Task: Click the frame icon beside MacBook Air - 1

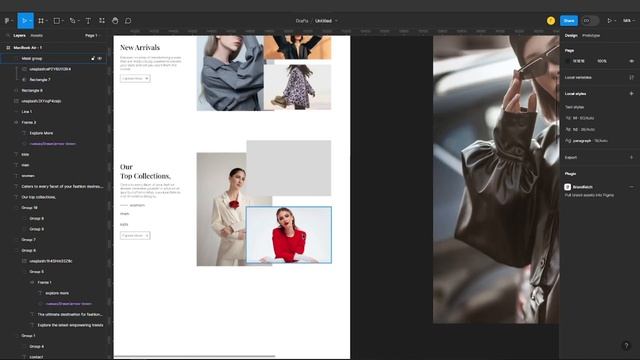Action: pyautogui.click(x=8, y=48)
